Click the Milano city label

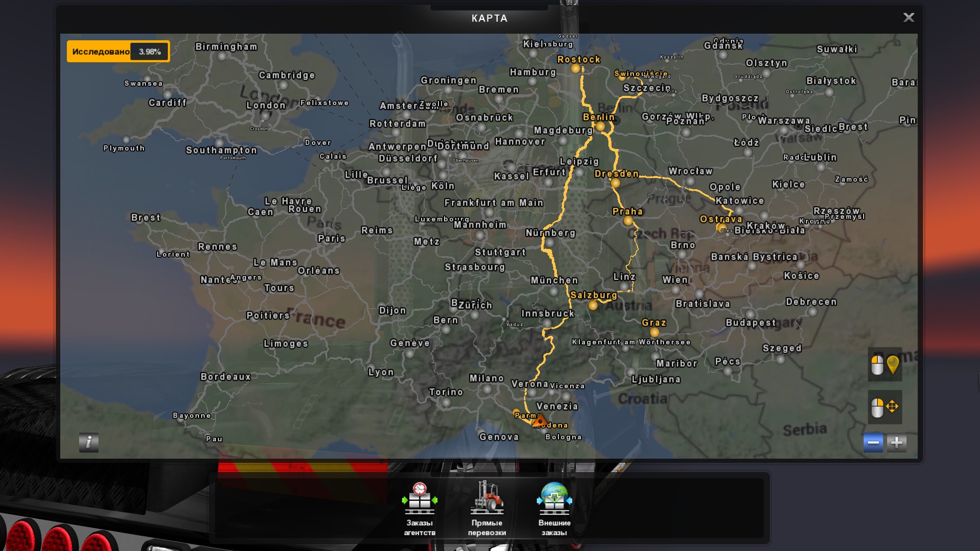tap(487, 379)
